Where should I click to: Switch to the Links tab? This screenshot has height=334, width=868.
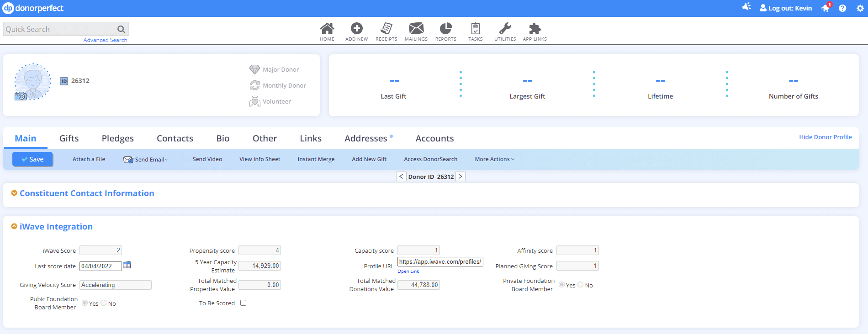pos(311,138)
